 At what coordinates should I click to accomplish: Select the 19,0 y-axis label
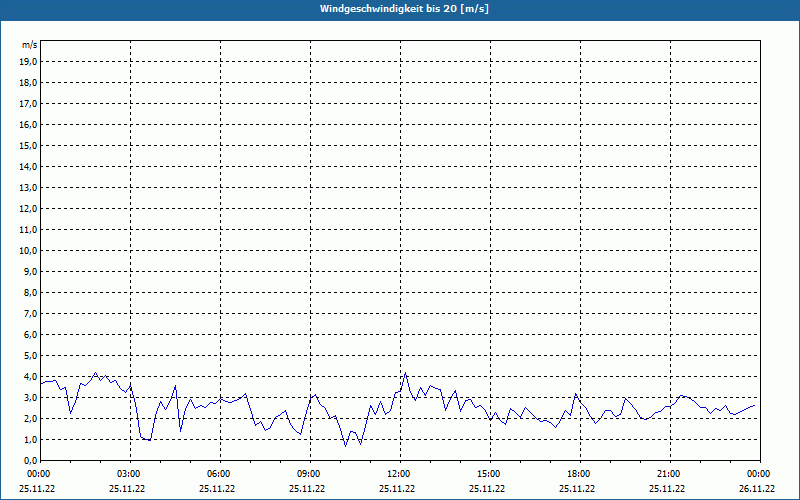tap(28, 61)
